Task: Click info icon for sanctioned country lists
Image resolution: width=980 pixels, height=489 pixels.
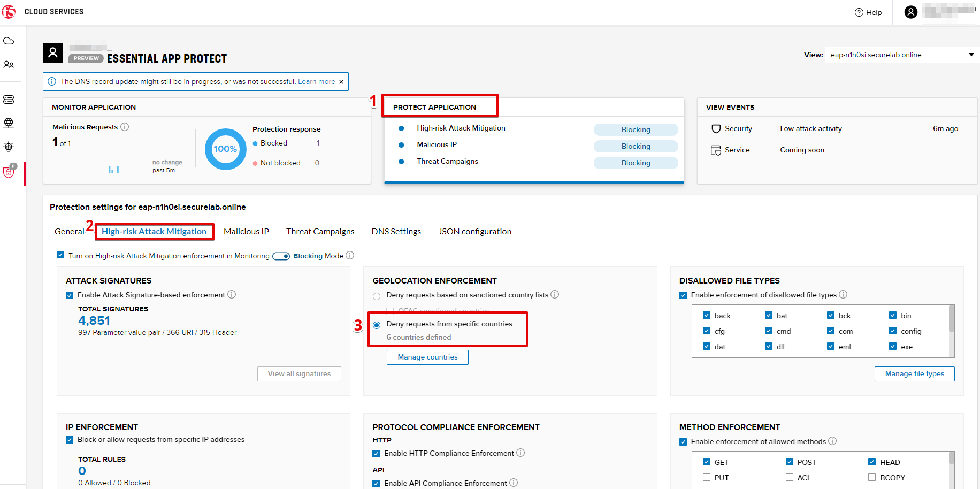Action: 555,295
